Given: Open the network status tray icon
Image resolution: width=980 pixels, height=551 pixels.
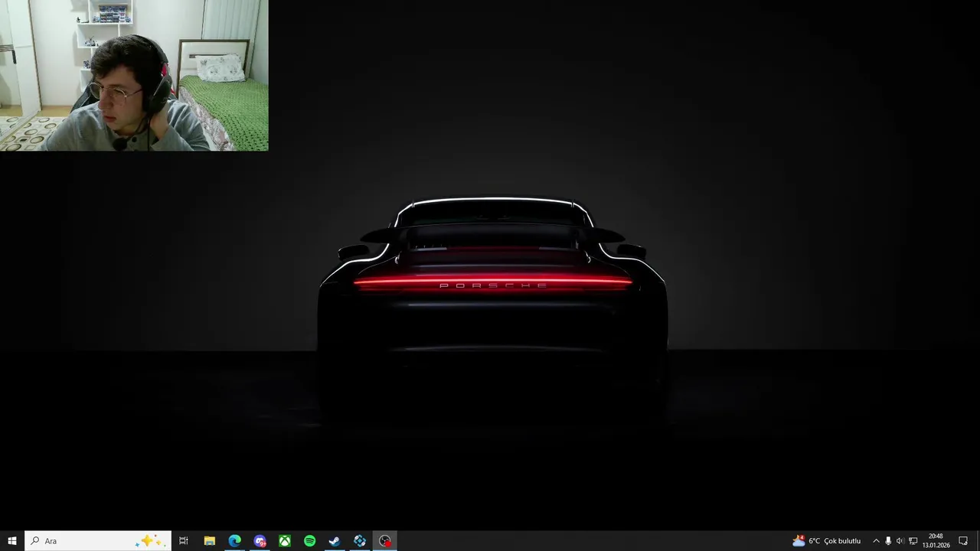Looking at the screenshot, I should (913, 541).
